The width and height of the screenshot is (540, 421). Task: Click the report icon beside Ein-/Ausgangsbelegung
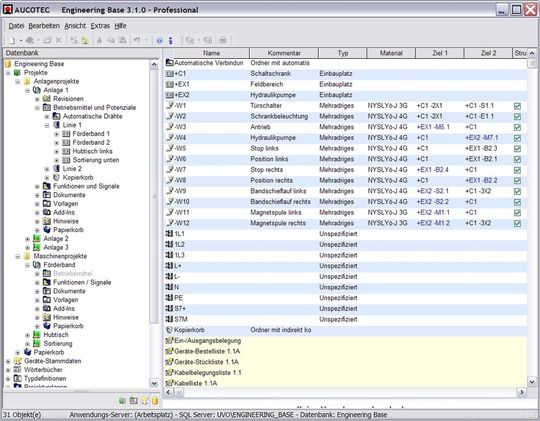169,340
